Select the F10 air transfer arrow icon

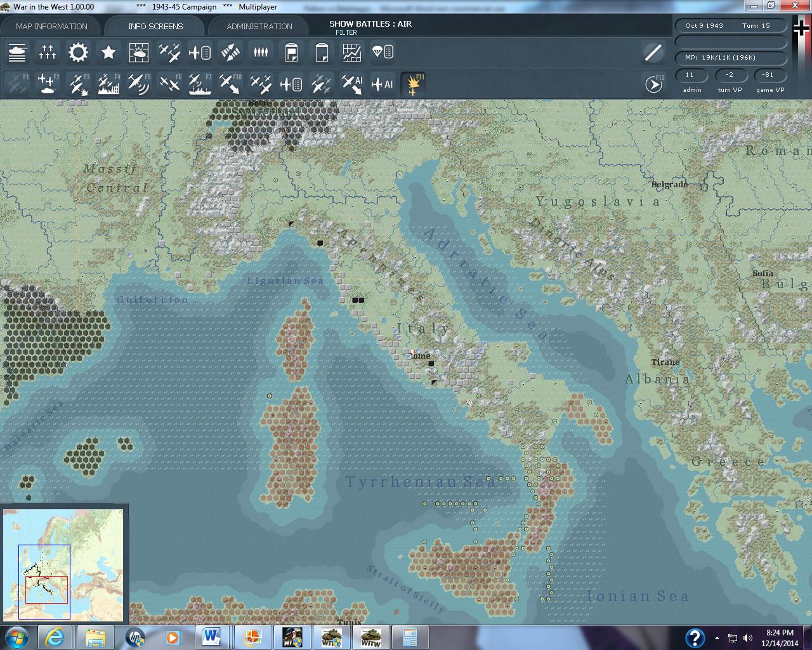[230, 84]
